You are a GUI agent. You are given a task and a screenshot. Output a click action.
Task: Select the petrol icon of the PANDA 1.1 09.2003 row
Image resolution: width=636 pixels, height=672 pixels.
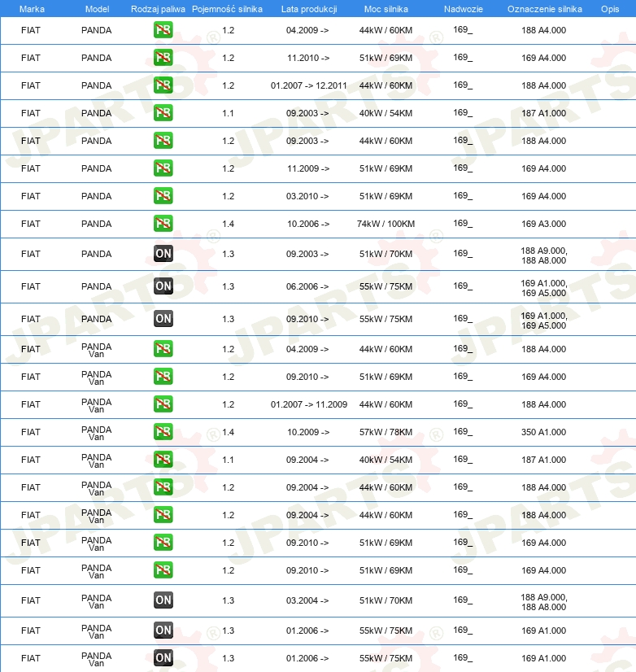[163, 113]
